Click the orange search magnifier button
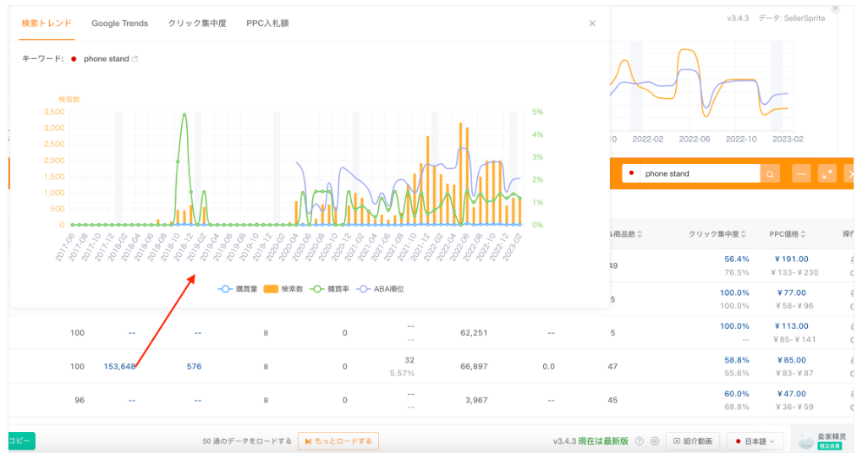Screen dimensions: 868x459 click(770, 174)
